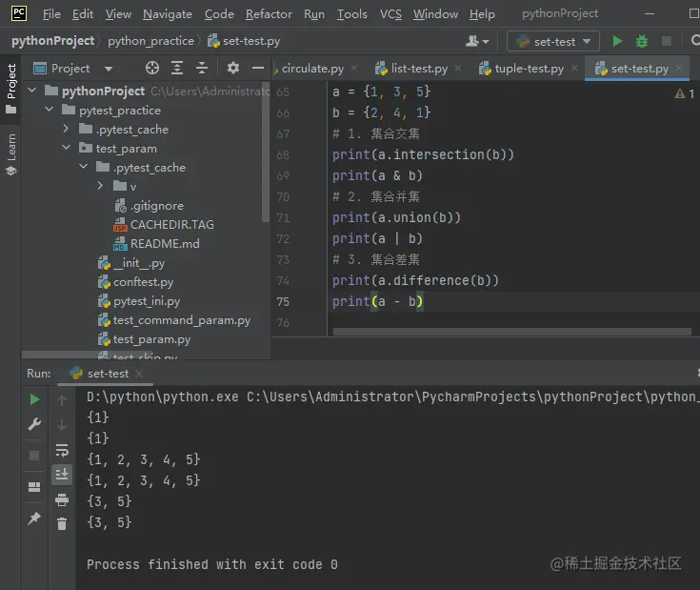This screenshot has width=700, height=590.
Task: Click Collapse All icon in the Project panel
Action: point(202,68)
